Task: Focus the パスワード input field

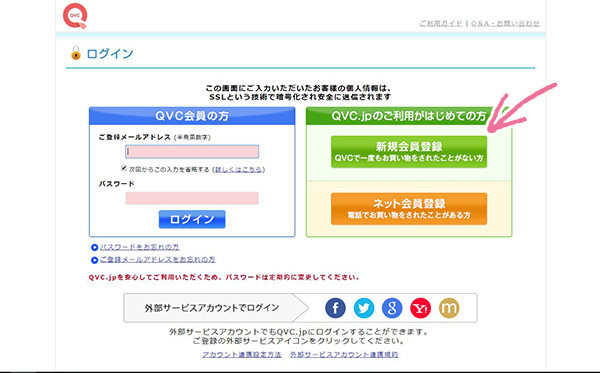Action: coord(192,198)
